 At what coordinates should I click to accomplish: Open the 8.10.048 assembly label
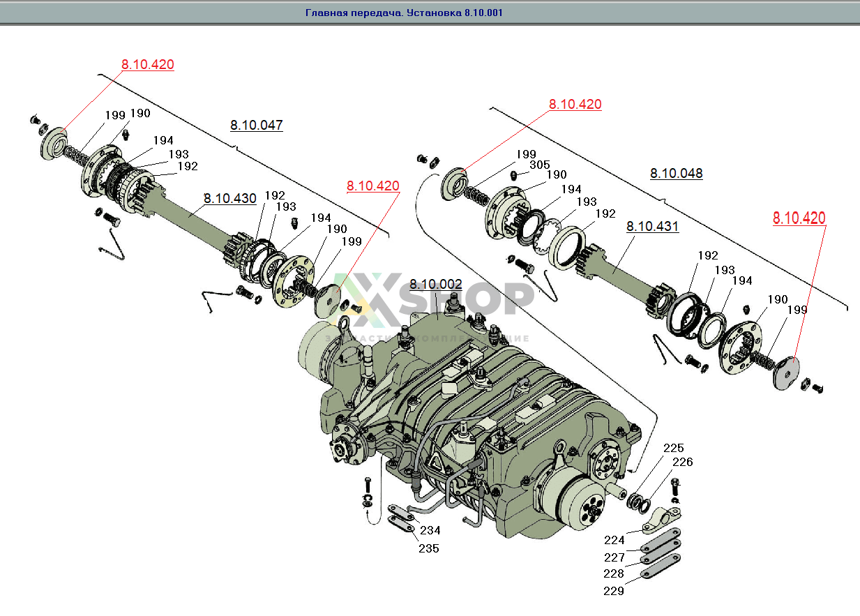click(676, 173)
